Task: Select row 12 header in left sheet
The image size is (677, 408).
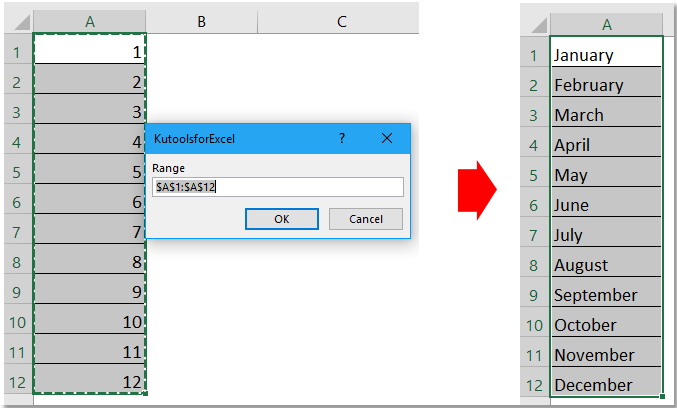Action: (17, 380)
